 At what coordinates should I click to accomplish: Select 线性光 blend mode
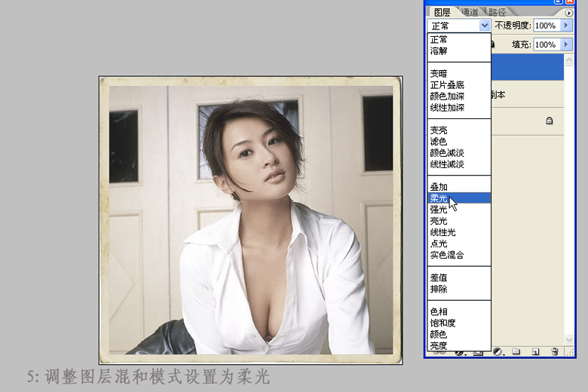point(459,232)
